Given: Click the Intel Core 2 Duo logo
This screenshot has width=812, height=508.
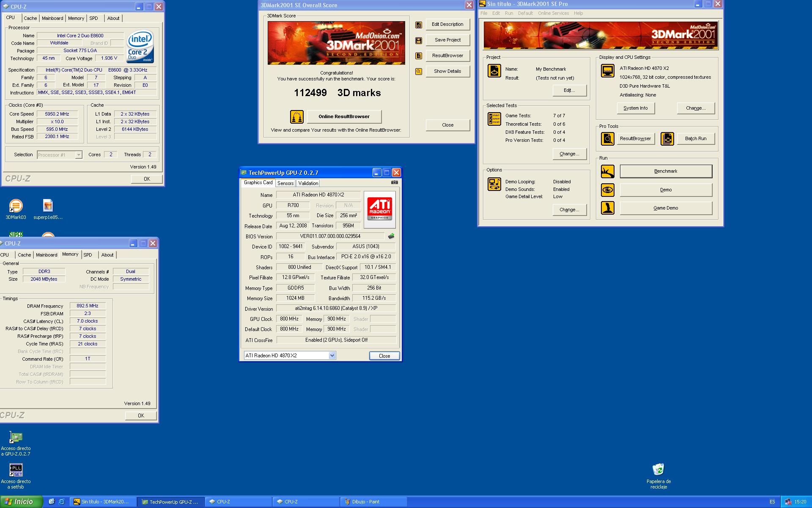Looking at the screenshot, I should [x=140, y=46].
